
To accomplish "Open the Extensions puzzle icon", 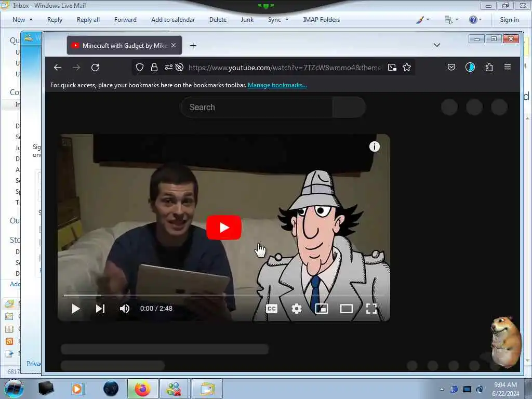I will (x=489, y=67).
